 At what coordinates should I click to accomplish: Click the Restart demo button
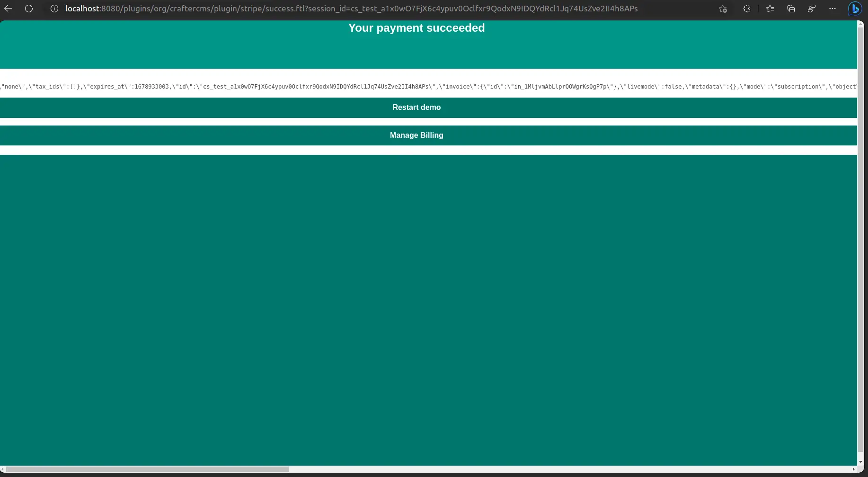pos(416,108)
